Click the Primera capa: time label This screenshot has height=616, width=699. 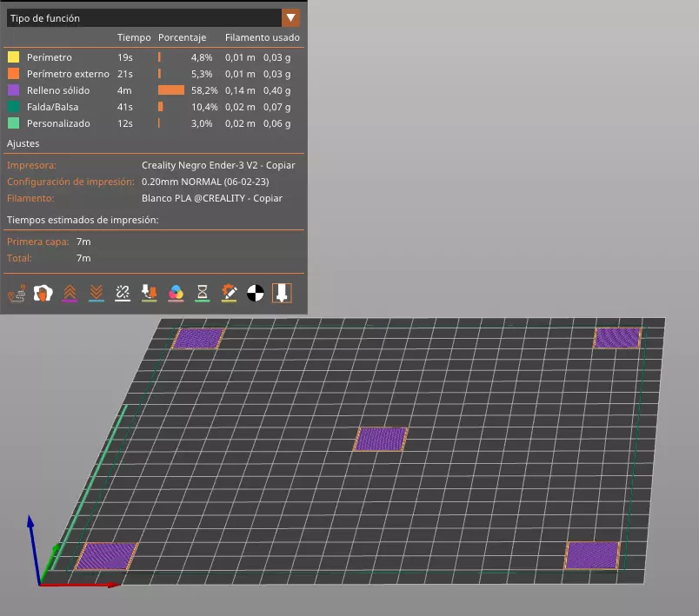[38, 242]
